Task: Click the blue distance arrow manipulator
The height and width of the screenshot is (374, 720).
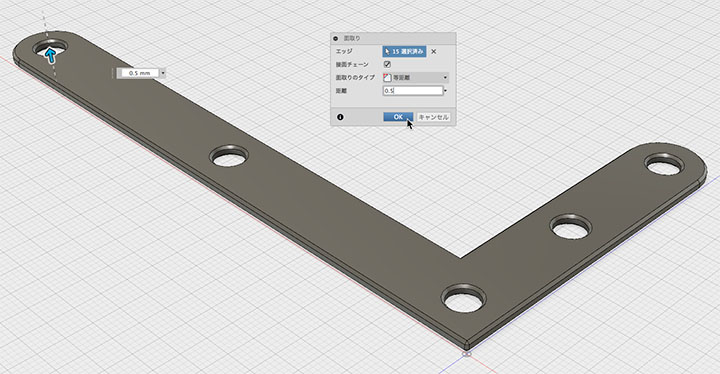Action: pyautogui.click(x=51, y=56)
